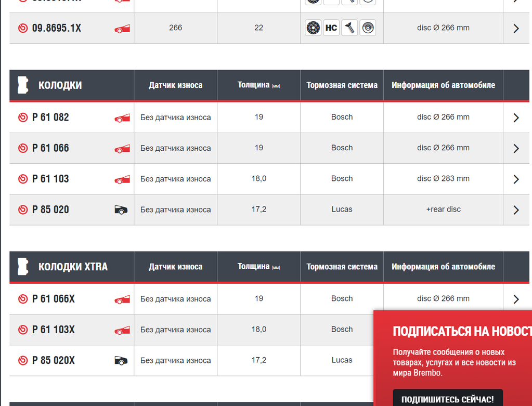532x406 pixels.
Task: Click Подписаться на новости popup heading
Action: (x=462, y=331)
